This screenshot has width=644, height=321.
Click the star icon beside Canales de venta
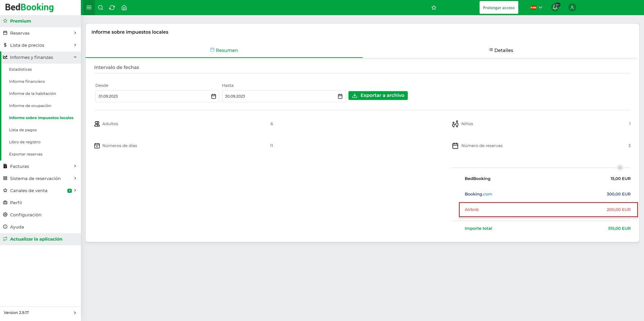click(x=5, y=190)
